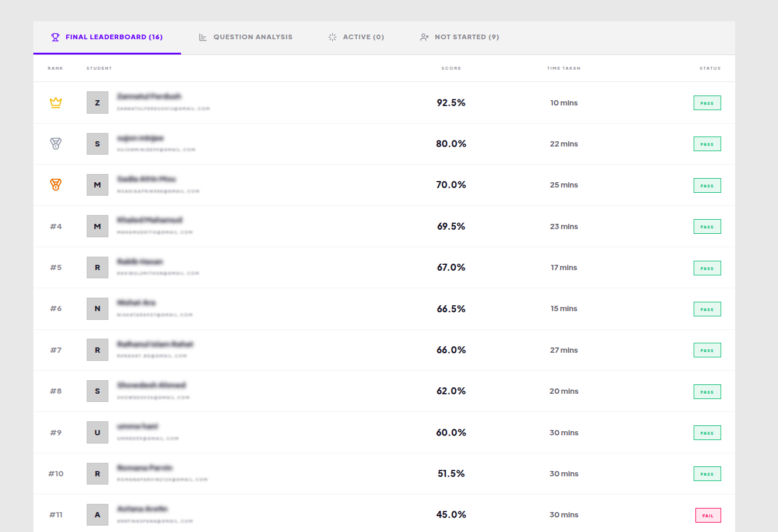Click the Time Taken column header
This screenshot has height=532, width=778.
pyautogui.click(x=564, y=69)
